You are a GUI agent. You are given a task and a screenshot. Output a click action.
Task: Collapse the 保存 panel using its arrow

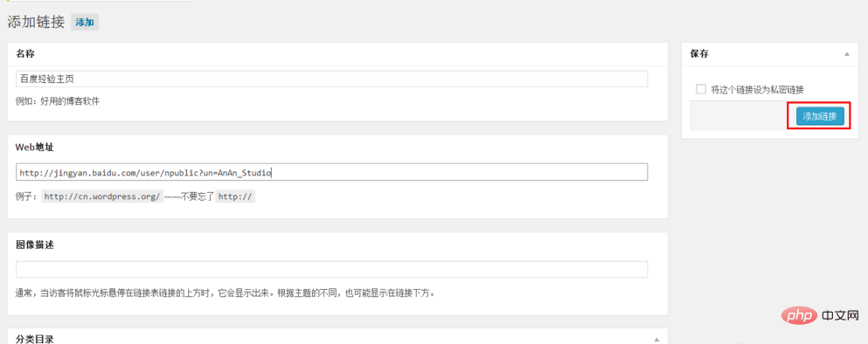[x=846, y=54]
